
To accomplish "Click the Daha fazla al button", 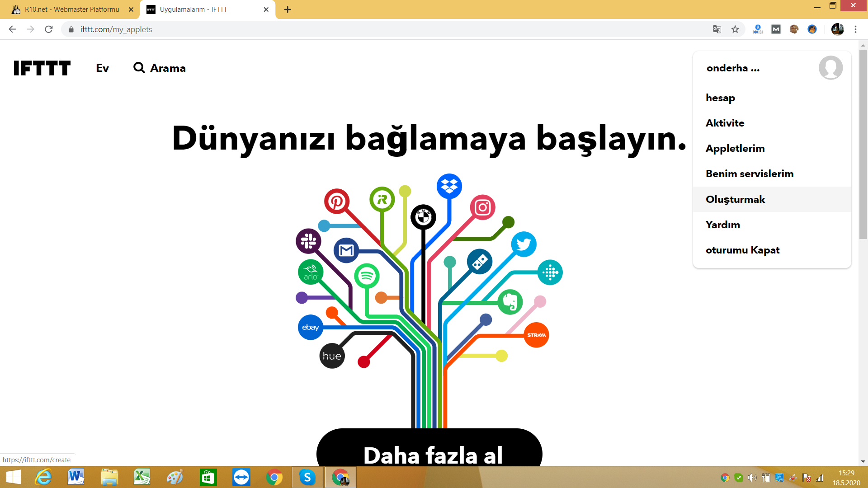I will coord(429,448).
